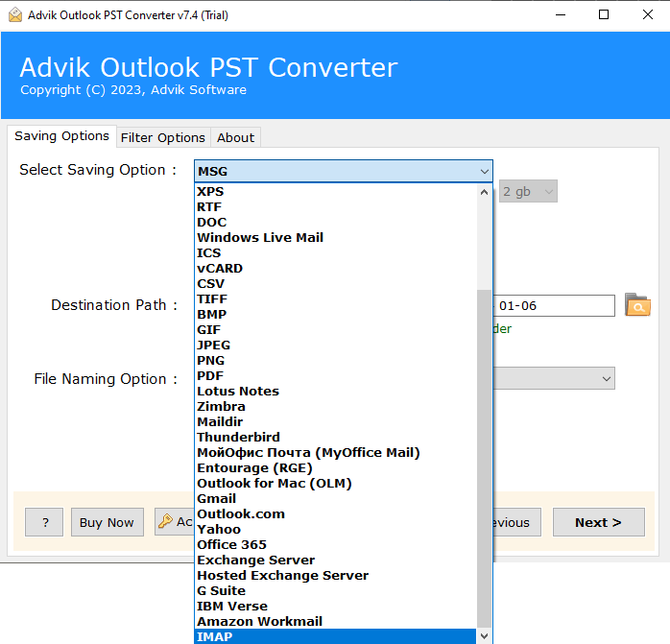670x644 pixels.
Task: Pick vCARD from the dropdown list
Action: tap(335, 269)
